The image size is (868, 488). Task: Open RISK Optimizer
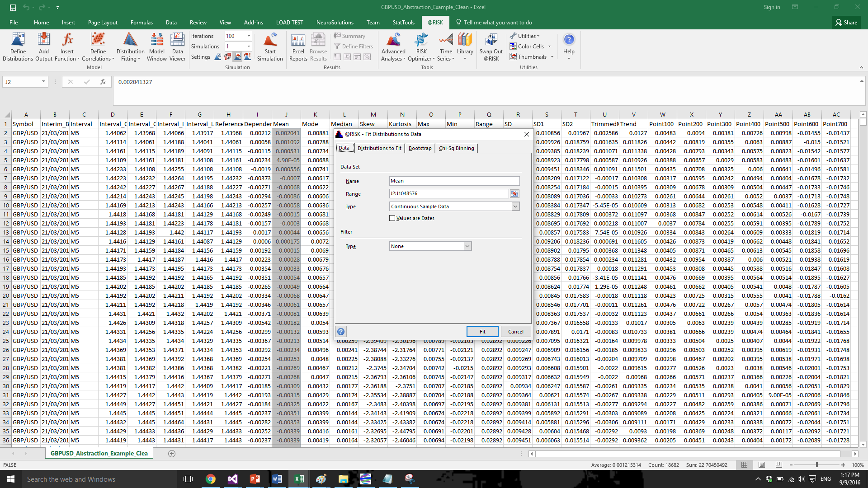(x=421, y=47)
